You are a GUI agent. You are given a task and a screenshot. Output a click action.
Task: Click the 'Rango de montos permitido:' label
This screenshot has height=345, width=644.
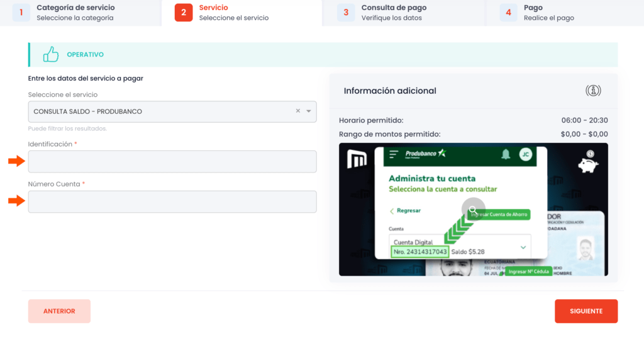pyautogui.click(x=389, y=134)
